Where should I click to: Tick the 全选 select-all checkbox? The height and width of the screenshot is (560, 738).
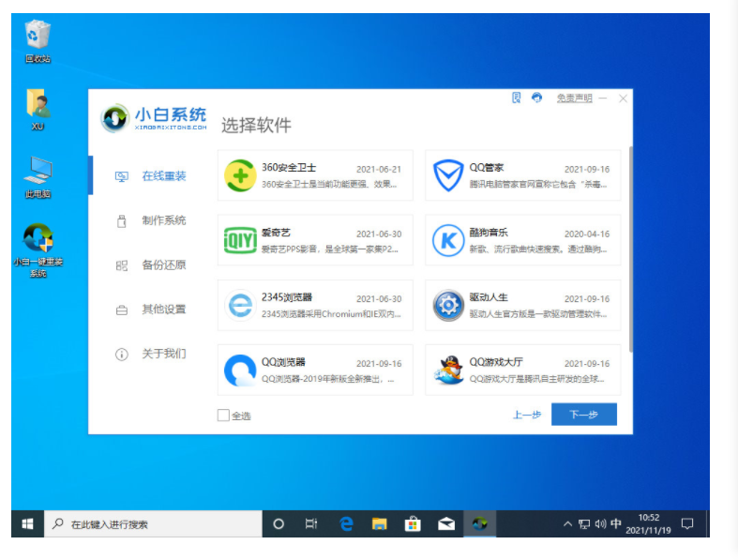coord(223,415)
